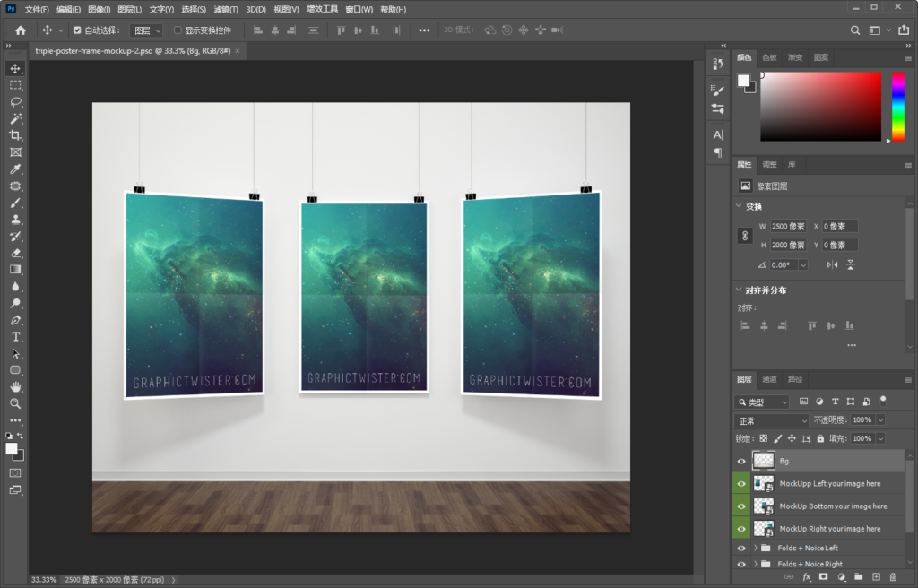Select the Gradient tool
This screenshot has height=588, width=918.
coord(15,270)
